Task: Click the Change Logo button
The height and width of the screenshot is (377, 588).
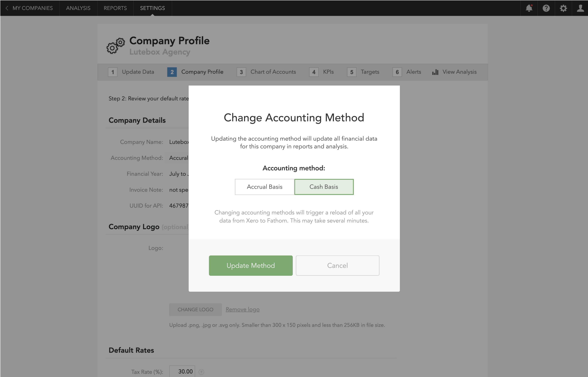Action: point(195,310)
